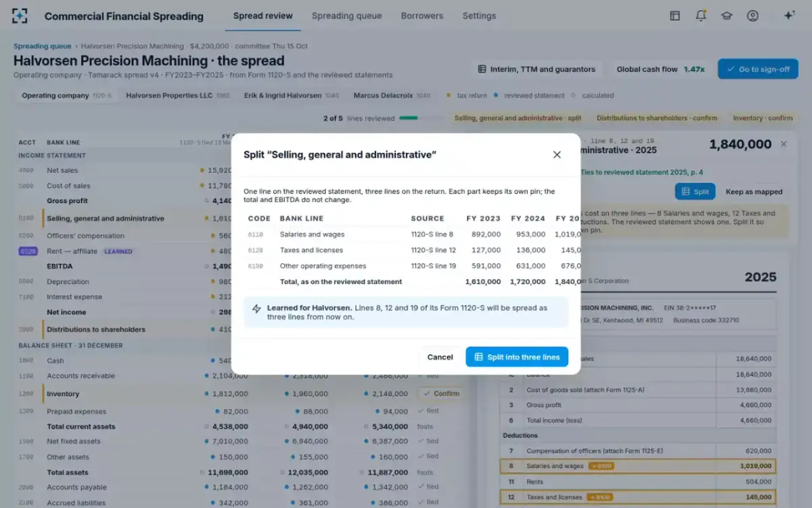The height and width of the screenshot is (508, 812).
Task: Select the Salaries and wages row in dialog
Action: 406,234
